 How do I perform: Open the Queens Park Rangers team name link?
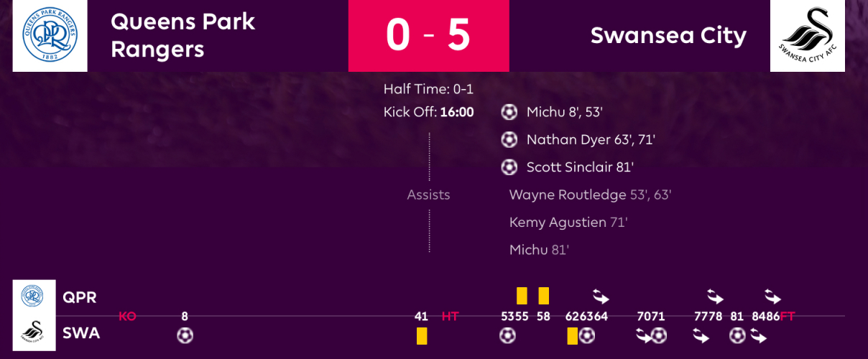click(x=183, y=35)
